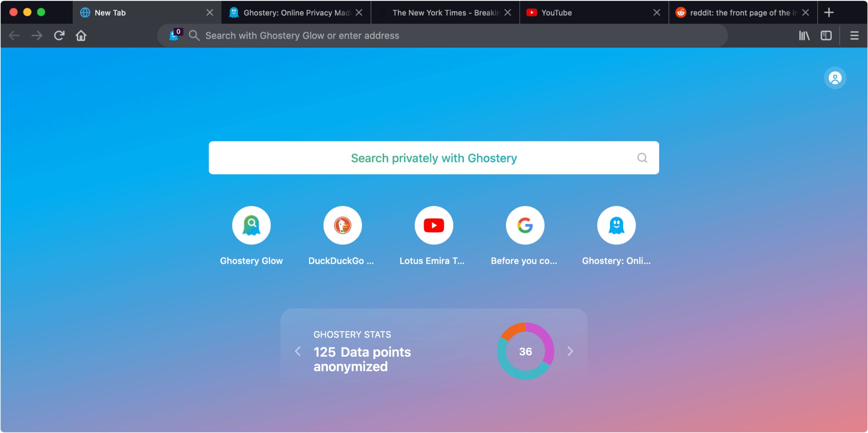Start a search in the Search privately with Ghostery box
Screen dimensions: 868x433
click(x=434, y=158)
